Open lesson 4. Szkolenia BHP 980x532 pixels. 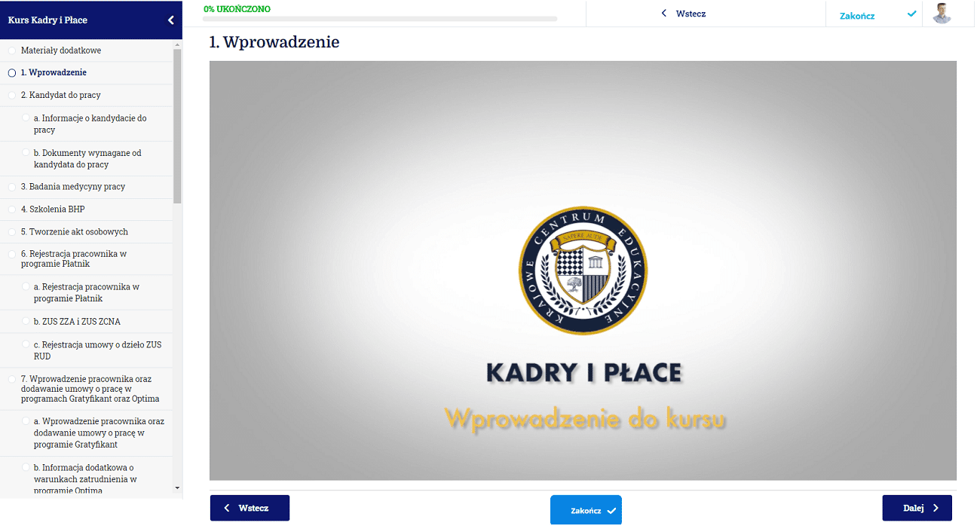point(53,209)
